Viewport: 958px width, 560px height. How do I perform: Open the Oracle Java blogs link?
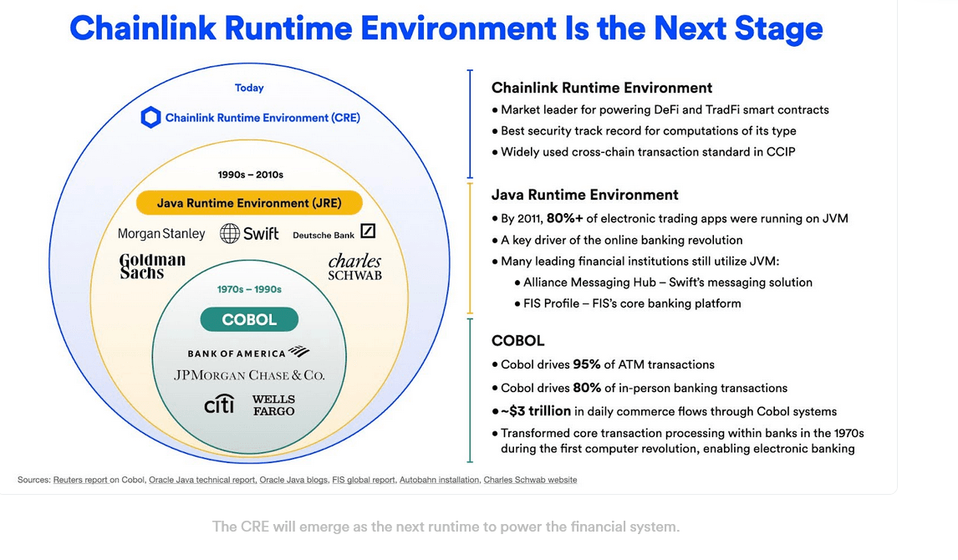pos(293,480)
